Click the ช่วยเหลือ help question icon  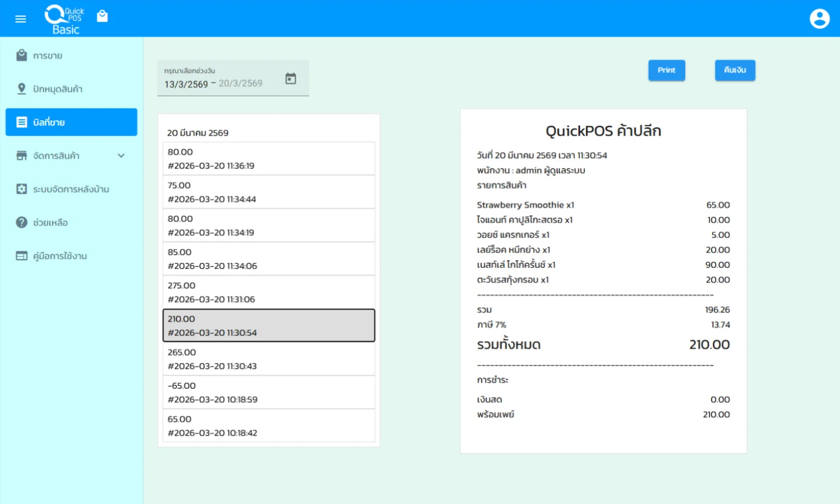coord(22,222)
